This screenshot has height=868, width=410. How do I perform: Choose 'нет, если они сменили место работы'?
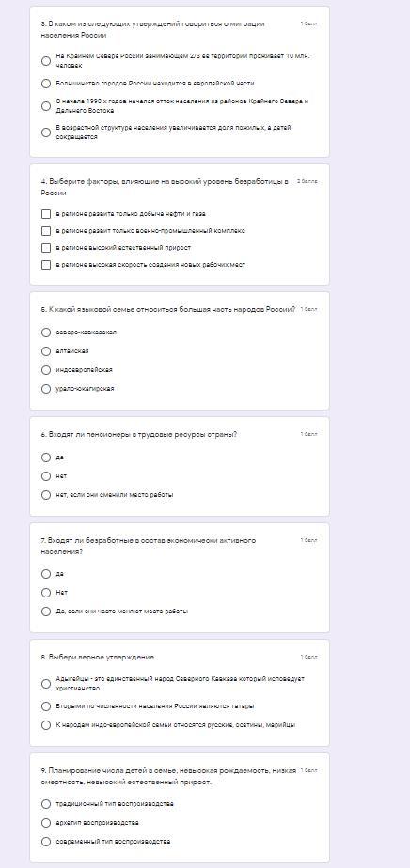[46, 495]
